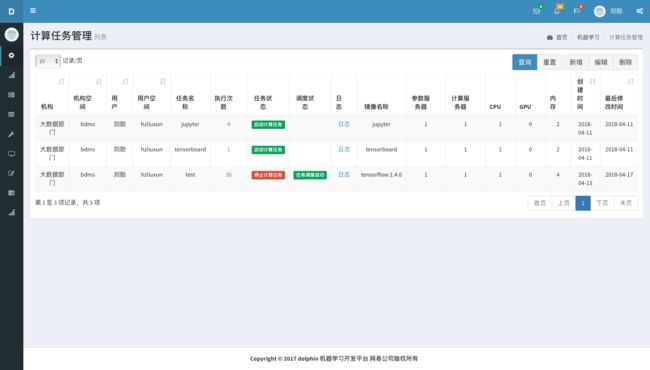Click green status badge in the jupyter row
The image size is (650, 370).
pyautogui.click(x=268, y=125)
